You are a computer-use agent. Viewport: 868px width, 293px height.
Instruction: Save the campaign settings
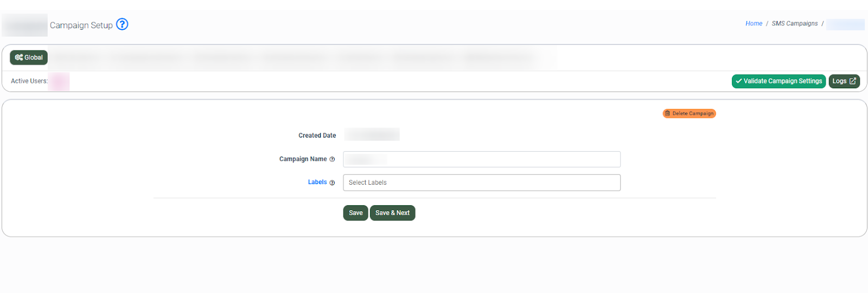pyautogui.click(x=355, y=213)
